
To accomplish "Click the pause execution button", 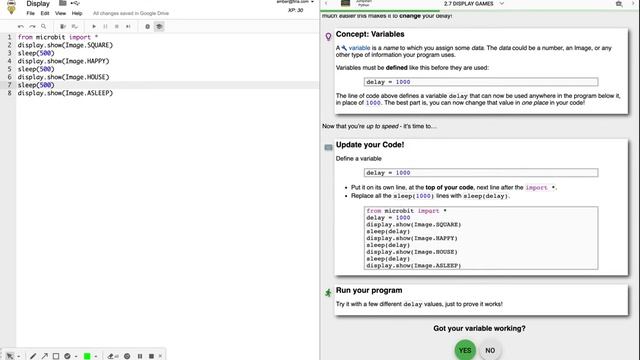I will tap(105, 27).
